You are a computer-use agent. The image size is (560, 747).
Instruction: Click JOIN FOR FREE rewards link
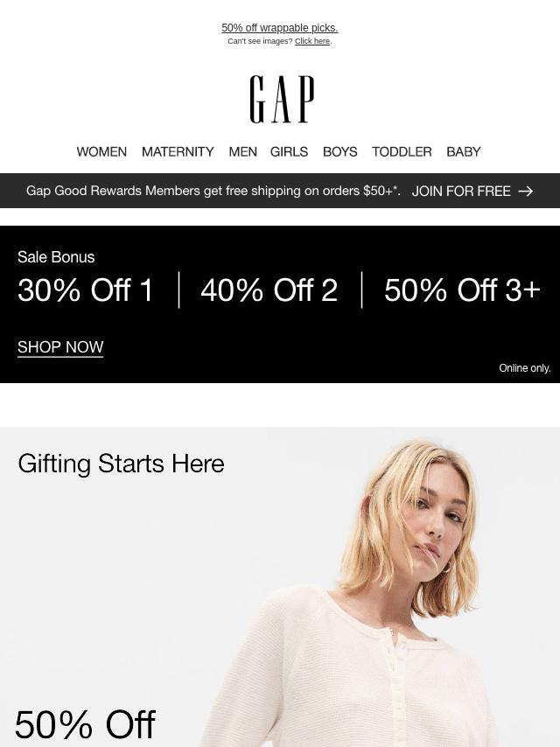click(x=461, y=191)
